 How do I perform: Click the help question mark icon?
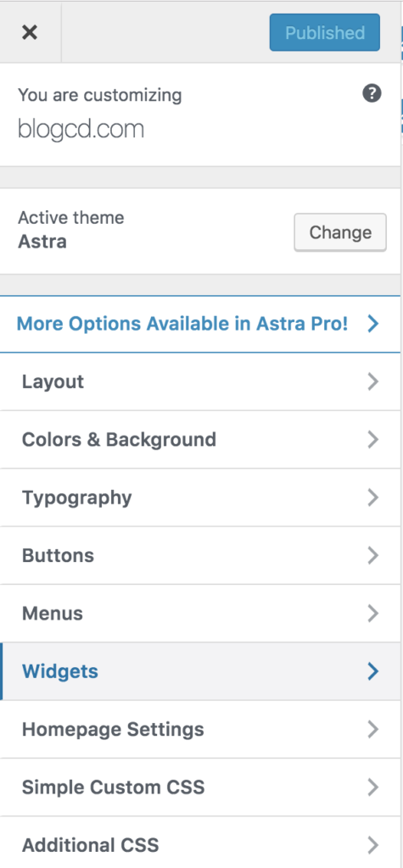(x=372, y=93)
